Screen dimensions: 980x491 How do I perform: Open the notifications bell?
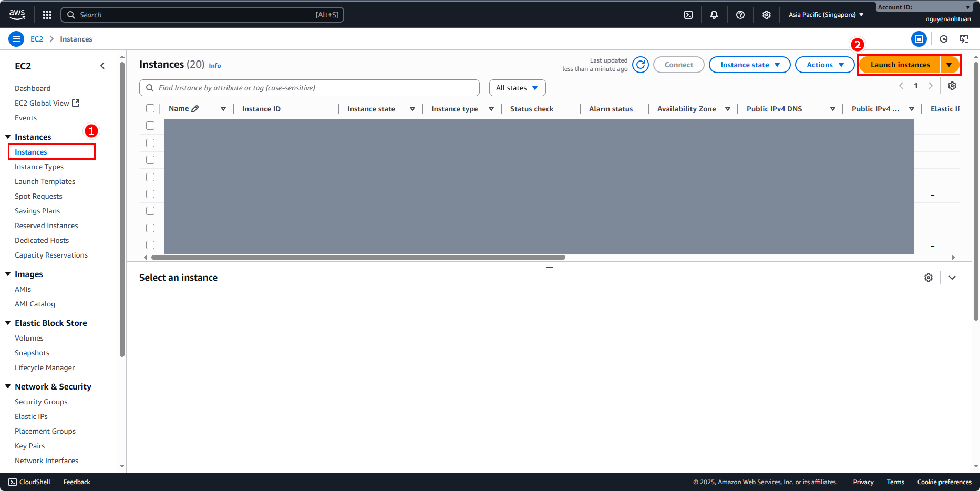pos(714,15)
